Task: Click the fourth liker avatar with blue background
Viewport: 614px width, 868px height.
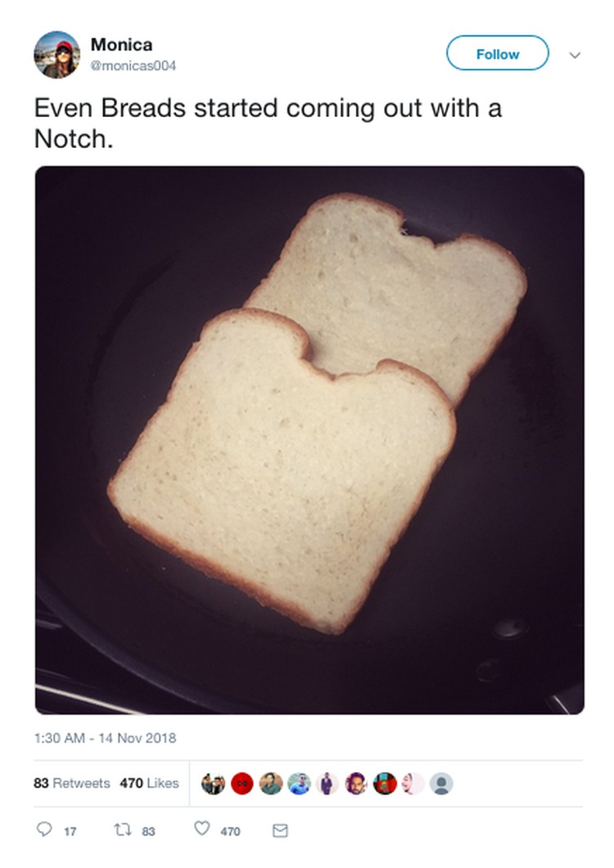Action: click(x=299, y=783)
